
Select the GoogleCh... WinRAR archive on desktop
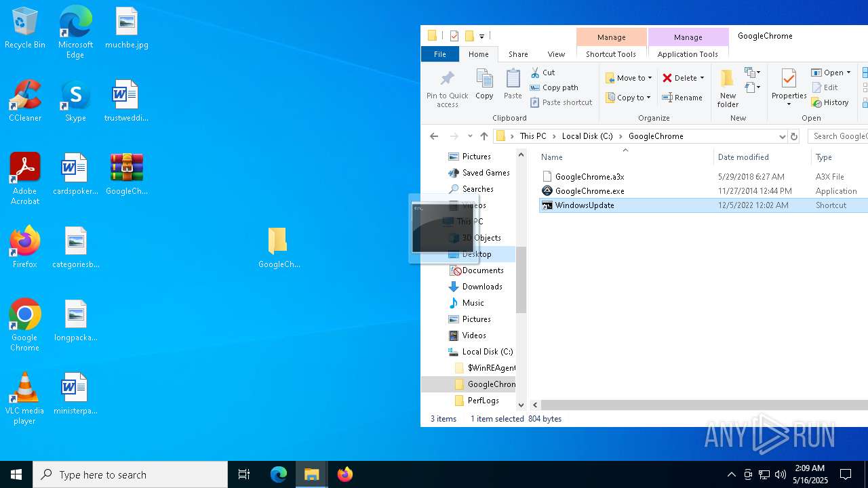pos(126,174)
